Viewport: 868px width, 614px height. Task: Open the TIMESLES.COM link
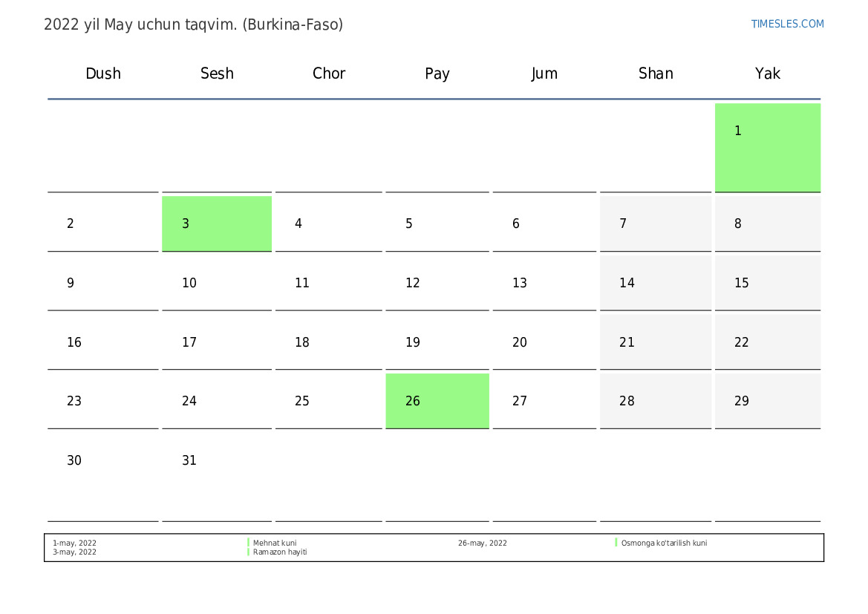click(x=787, y=24)
